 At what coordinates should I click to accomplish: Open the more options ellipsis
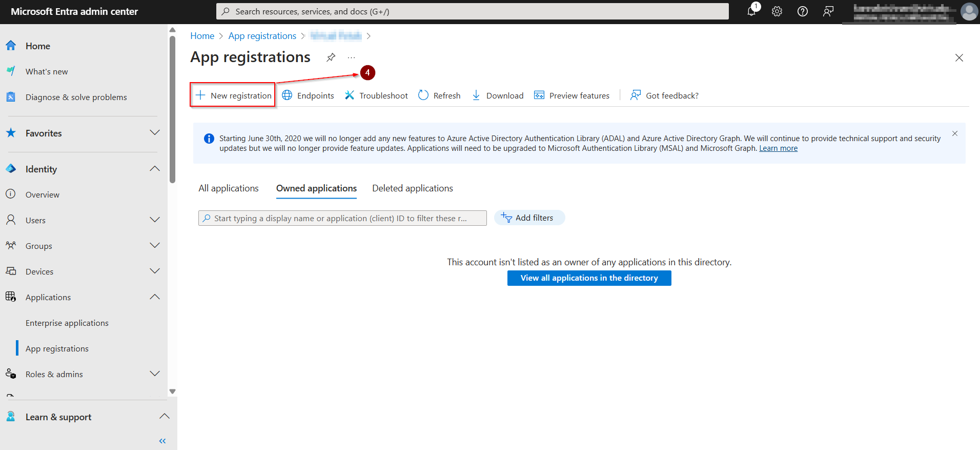click(351, 57)
